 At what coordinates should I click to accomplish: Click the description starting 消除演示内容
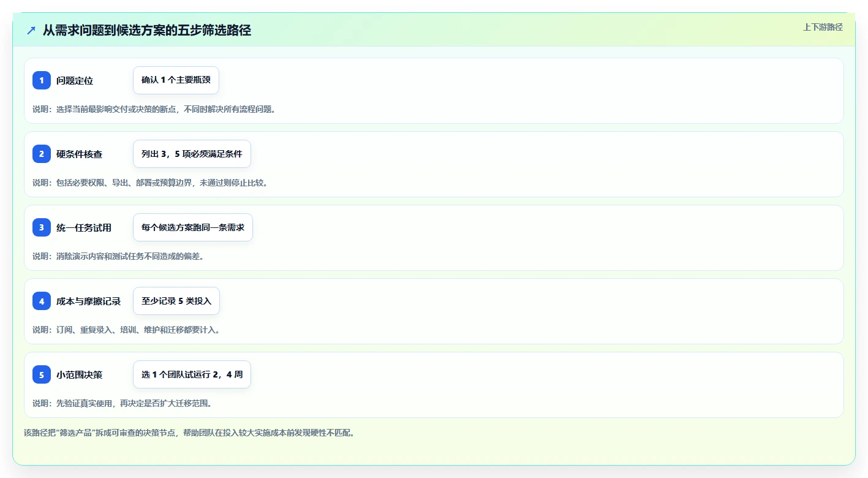pos(118,256)
